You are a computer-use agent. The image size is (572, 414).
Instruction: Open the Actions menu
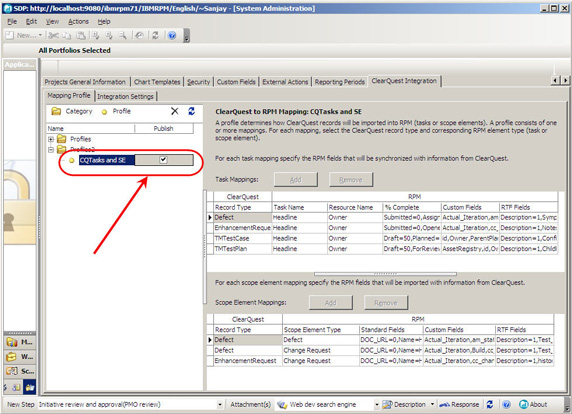tap(78, 22)
